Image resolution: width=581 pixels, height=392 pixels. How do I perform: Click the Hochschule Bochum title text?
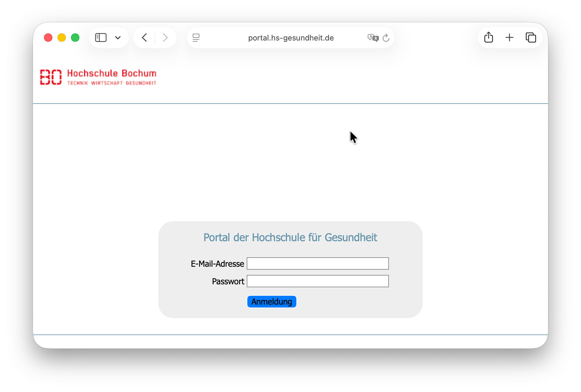[112, 73]
